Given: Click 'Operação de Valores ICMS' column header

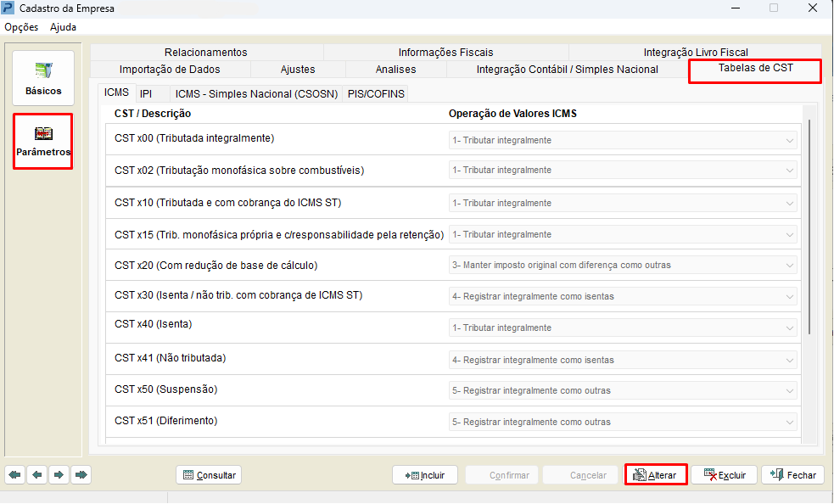Looking at the screenshot, I should coord(512,114).
